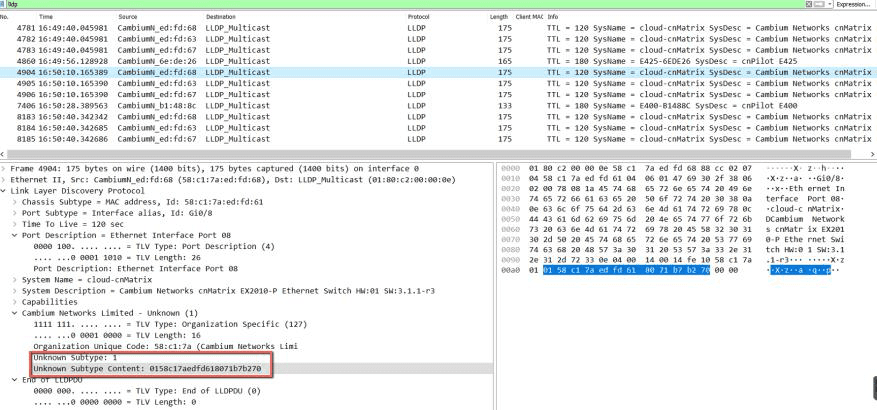Select packet 7406 from CambiumN_b1:48:8c

tap(438, 106)
